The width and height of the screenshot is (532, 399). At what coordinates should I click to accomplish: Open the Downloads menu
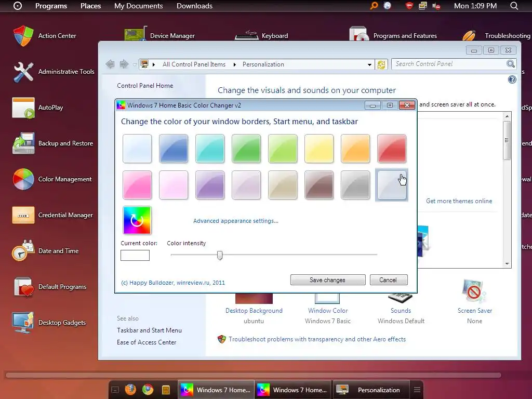click(194, 6)
